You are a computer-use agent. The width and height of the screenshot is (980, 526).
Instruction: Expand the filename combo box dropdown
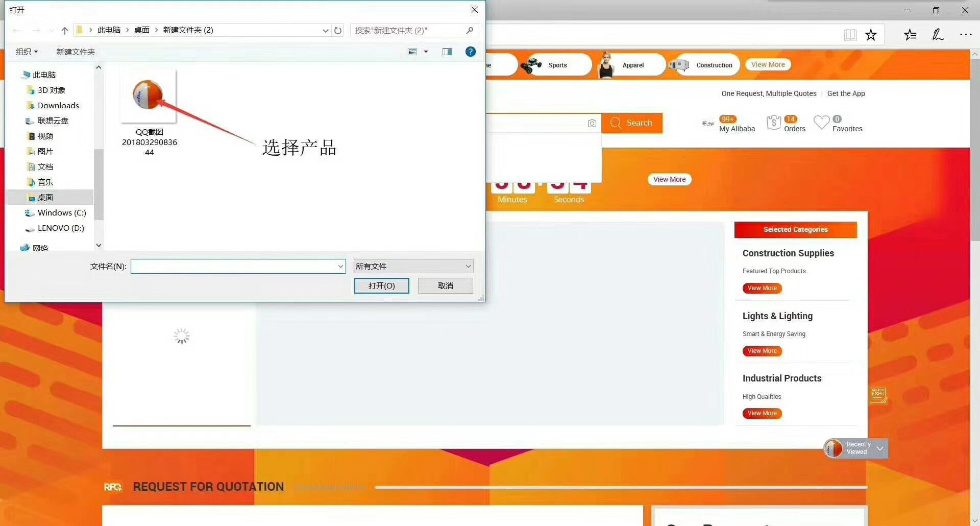coord(340,266)
